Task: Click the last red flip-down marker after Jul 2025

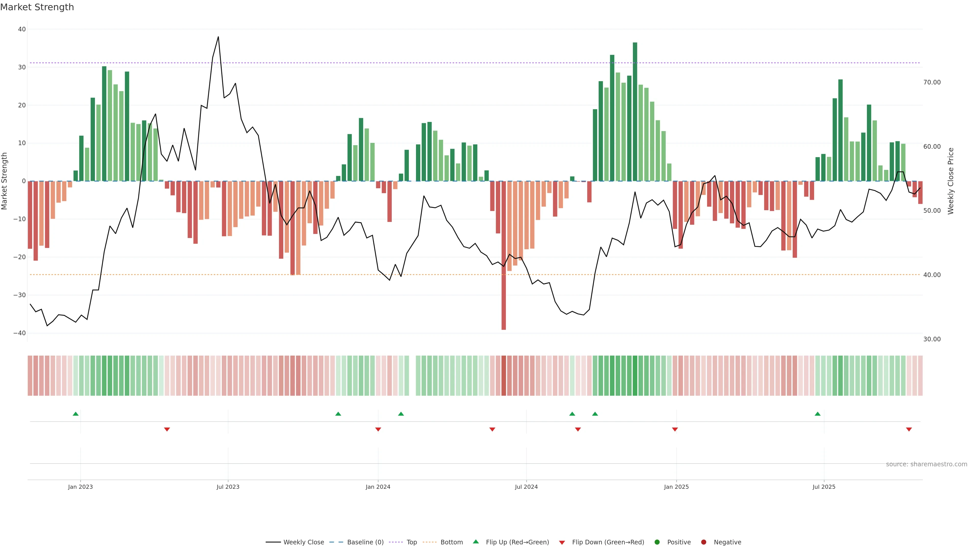Action: 909,429
